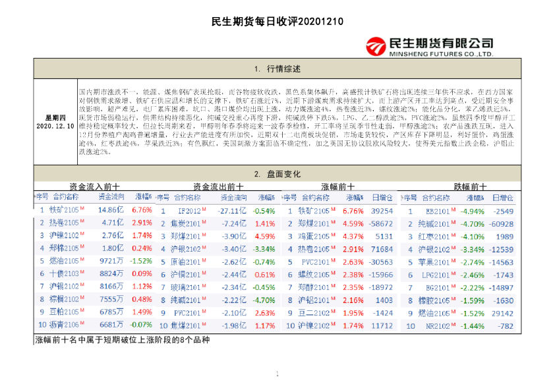Click the M marker beside 沥青2106
This screenshot has width=555, height=392.
[x=82, y=323]
